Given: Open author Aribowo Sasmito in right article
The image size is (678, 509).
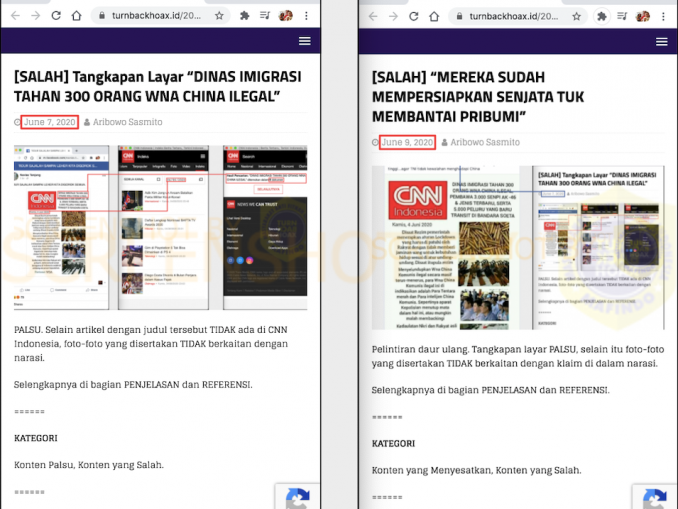Looking at the screenshot, I should click(485, 142).
